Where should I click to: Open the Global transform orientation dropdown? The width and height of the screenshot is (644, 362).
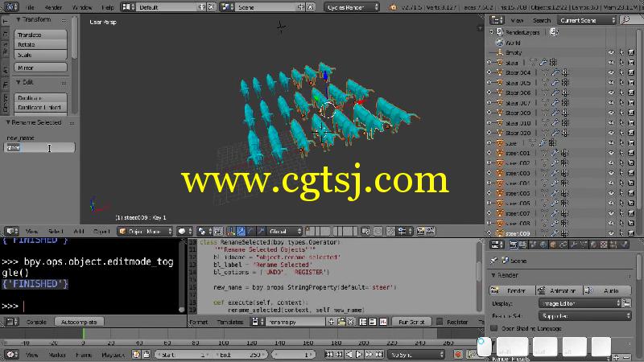[285, 232]
